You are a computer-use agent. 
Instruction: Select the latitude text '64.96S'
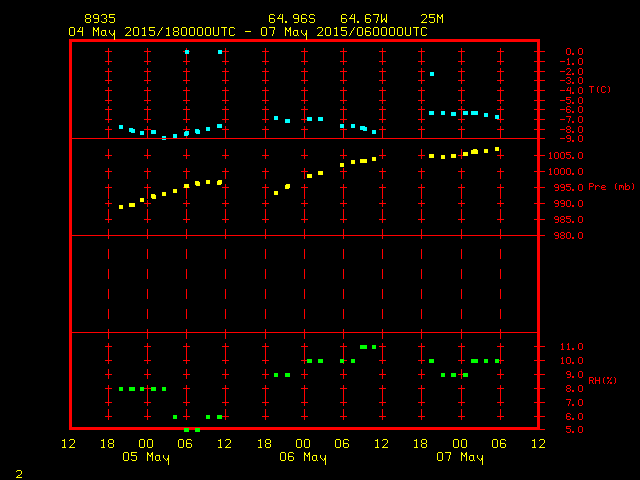(x=292, y=19)
